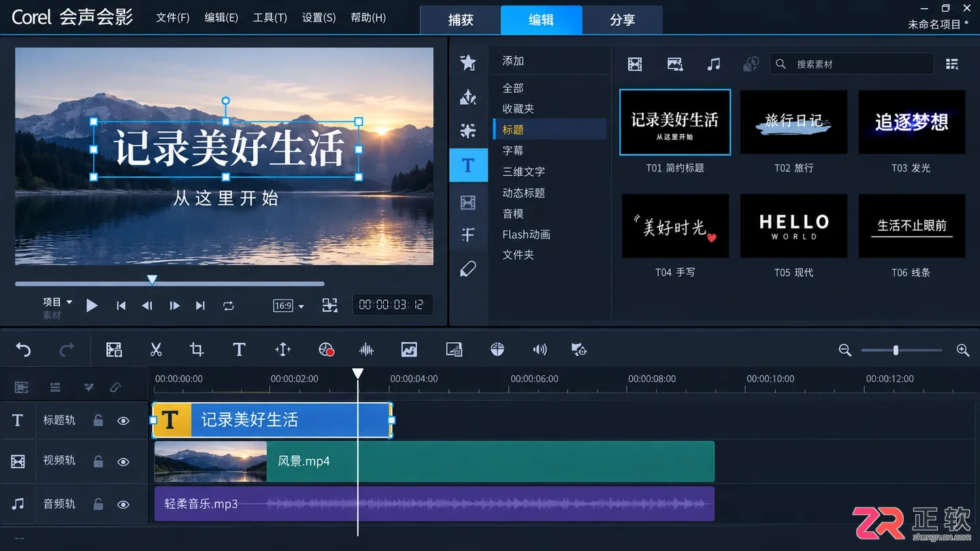980x551 pixels.
Task: Switch to the 分享 tab
Action: pyautogui.click(x=623, y=20)
